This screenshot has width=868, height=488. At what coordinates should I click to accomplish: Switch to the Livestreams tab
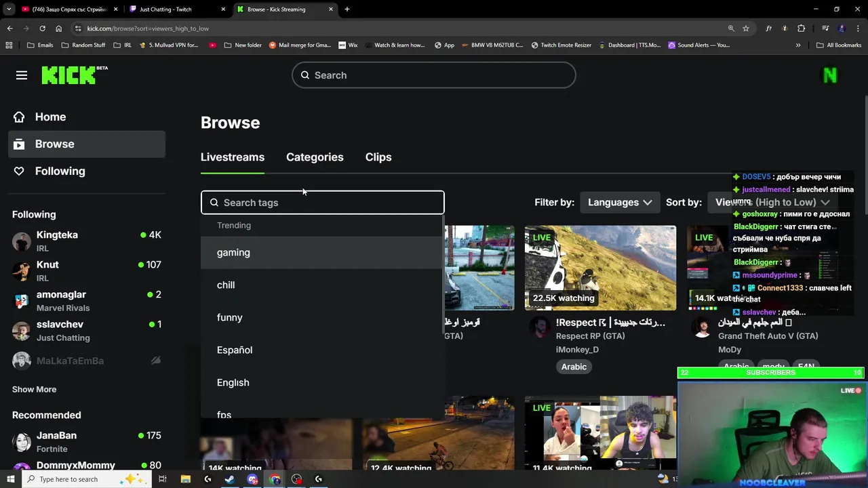233,157
